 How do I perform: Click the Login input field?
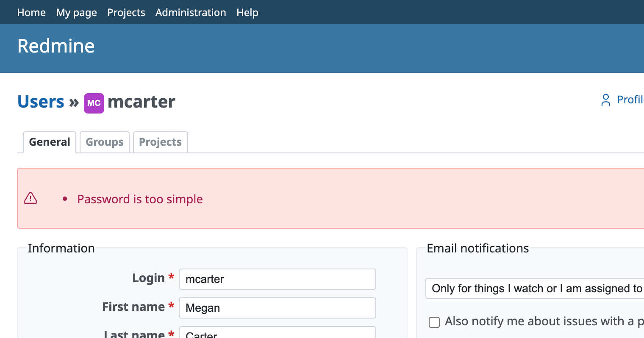[278, 279]
